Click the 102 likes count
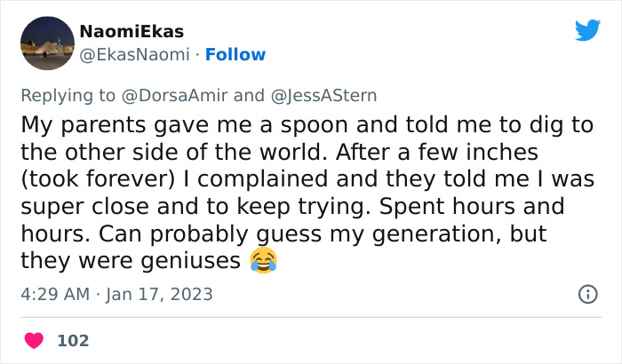This screenshot has height=364, width=622. (x=73, y=340)
